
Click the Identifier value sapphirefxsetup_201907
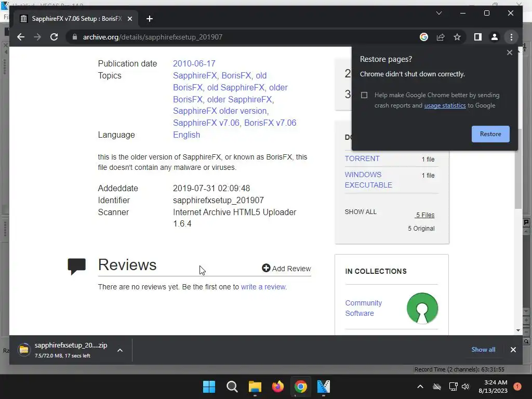point(218,200)
